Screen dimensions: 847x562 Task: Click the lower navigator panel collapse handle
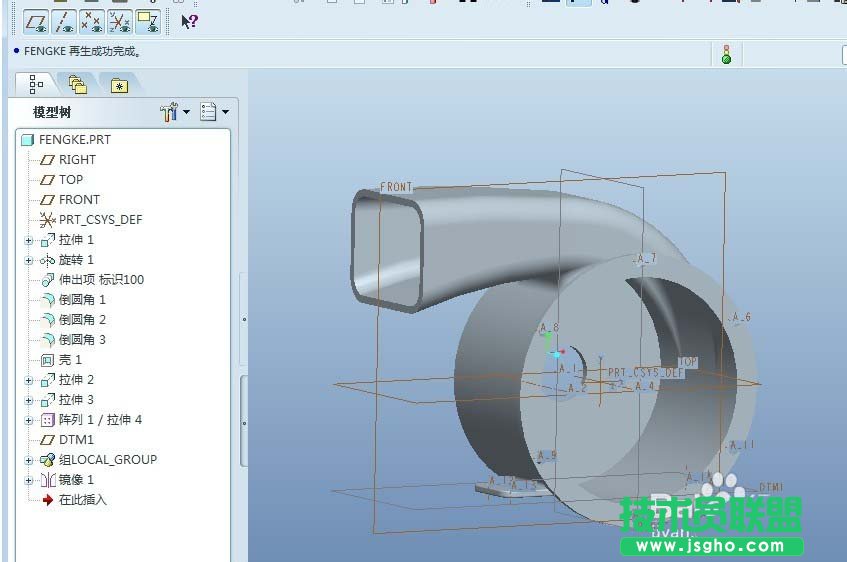244,423
